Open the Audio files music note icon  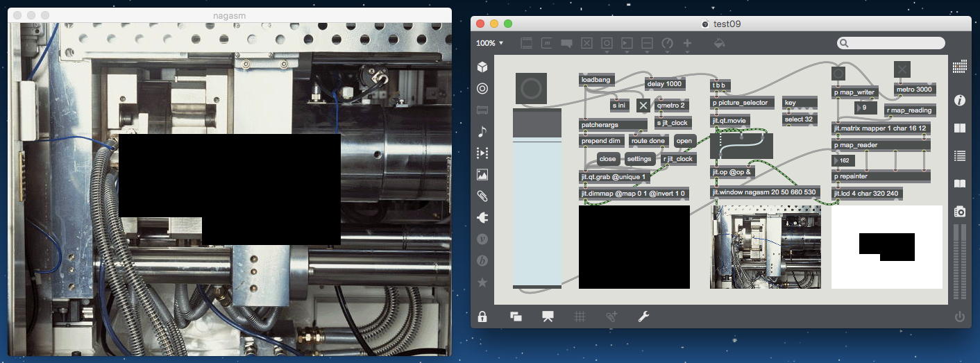(482, 132)
